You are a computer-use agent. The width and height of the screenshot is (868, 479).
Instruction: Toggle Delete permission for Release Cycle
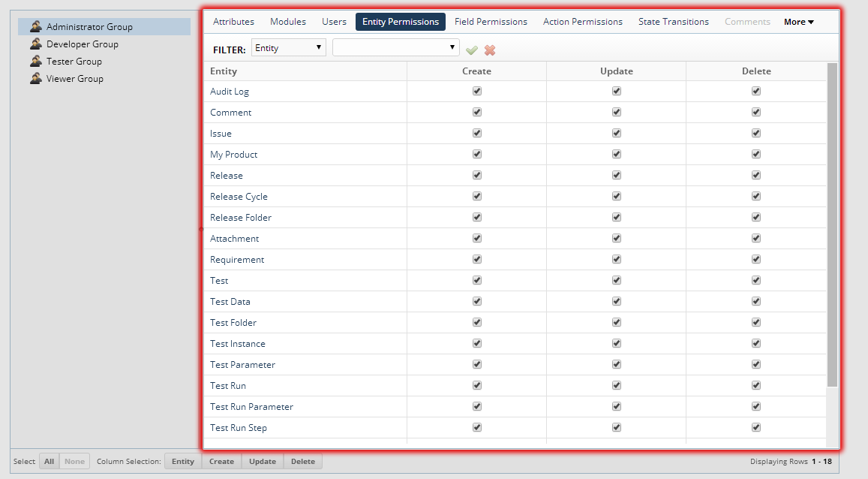pyautogui.click(x=756, y=196)
